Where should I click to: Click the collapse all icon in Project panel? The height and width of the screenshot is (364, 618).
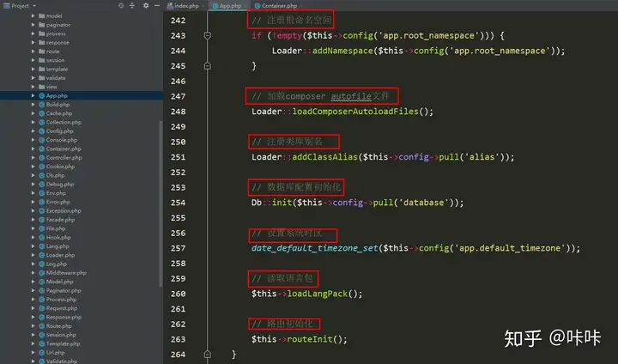click(132, 5)
